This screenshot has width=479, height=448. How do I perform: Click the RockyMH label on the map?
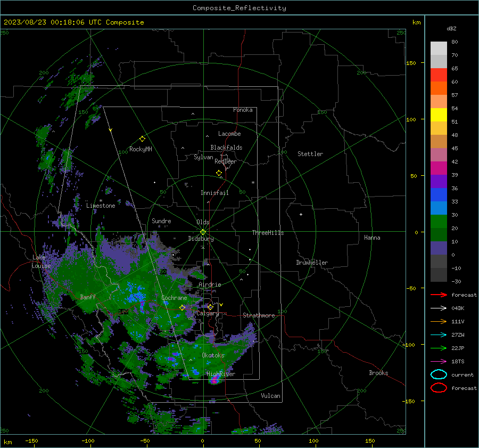[141, 149]
